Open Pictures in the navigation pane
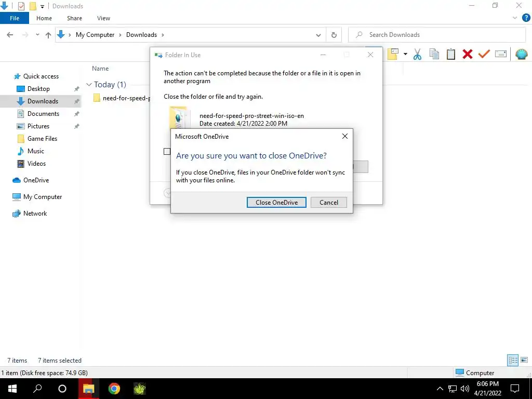This screenshot has height=399, width=532. click(38, 126)
